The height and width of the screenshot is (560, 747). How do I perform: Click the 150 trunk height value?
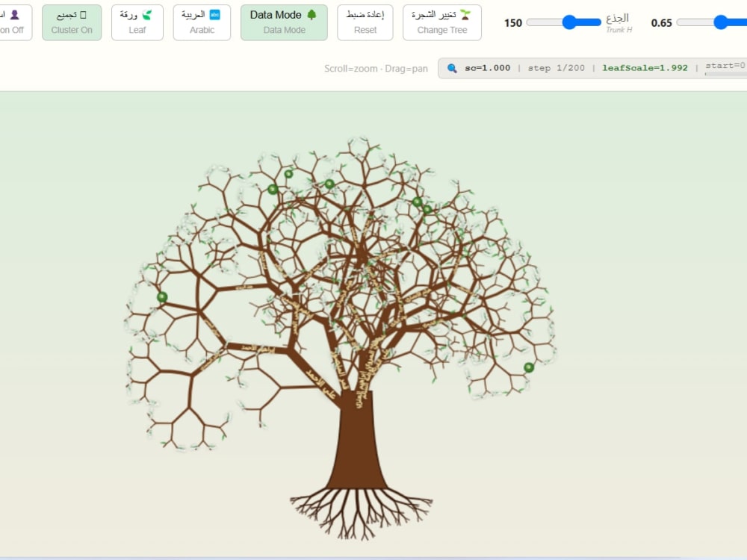tap(513, 23)
